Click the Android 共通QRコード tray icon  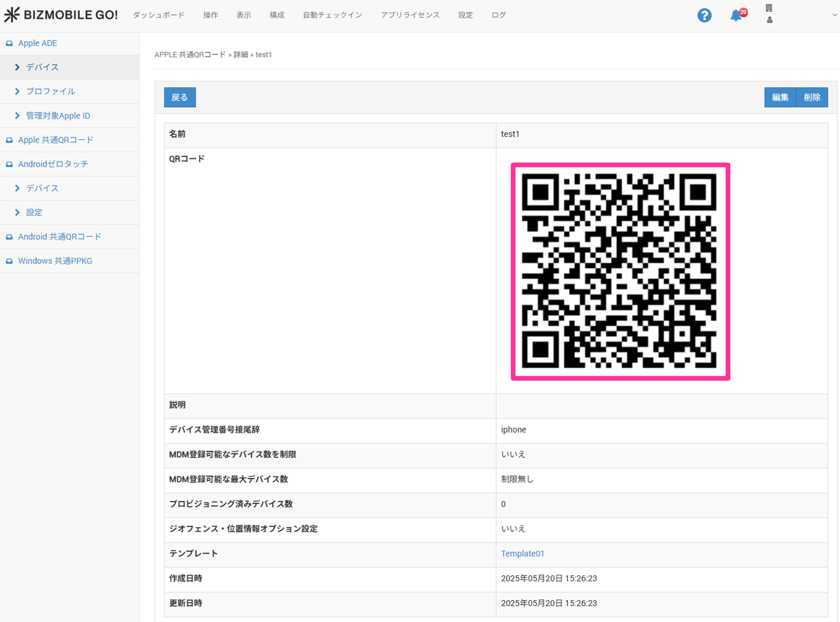click(x=10, y=237)
